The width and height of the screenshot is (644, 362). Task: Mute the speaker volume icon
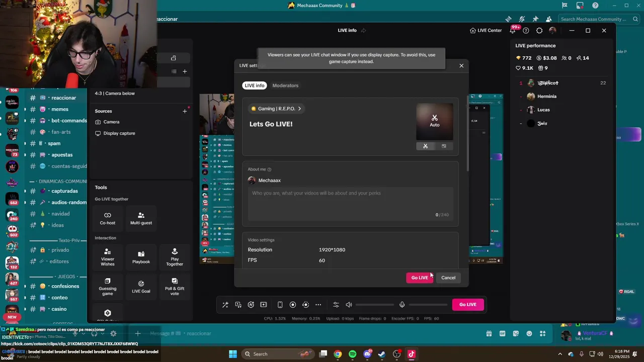coord(349,305)
